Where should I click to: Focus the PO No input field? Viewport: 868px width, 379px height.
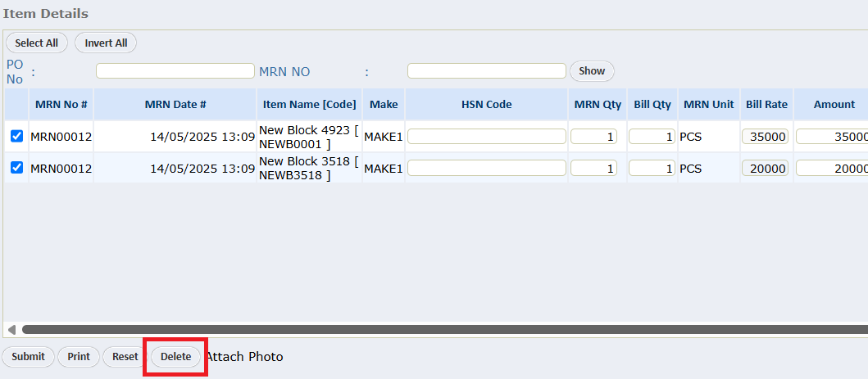pos(175,71)
